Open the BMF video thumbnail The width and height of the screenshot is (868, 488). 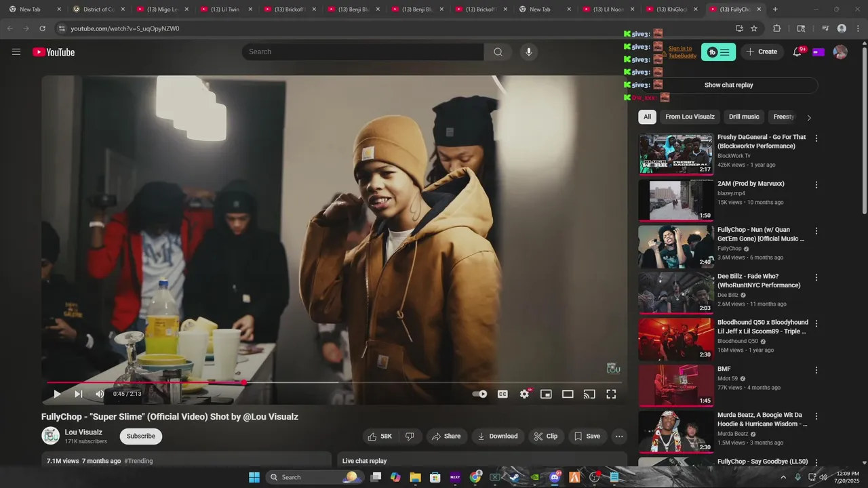[x=676, y=386]
